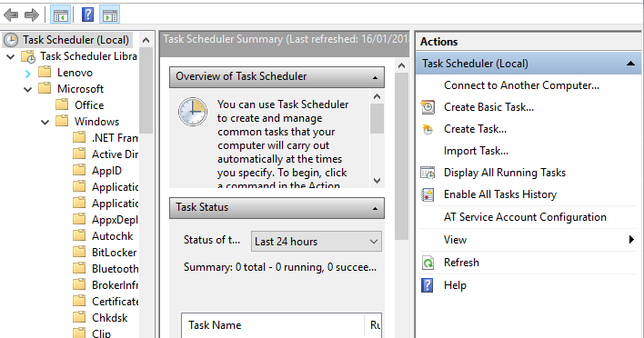Image resolution: width=644 pixels, height=338 pixels.
Task: Click the green Refresh icon
Action: (428, 263)
